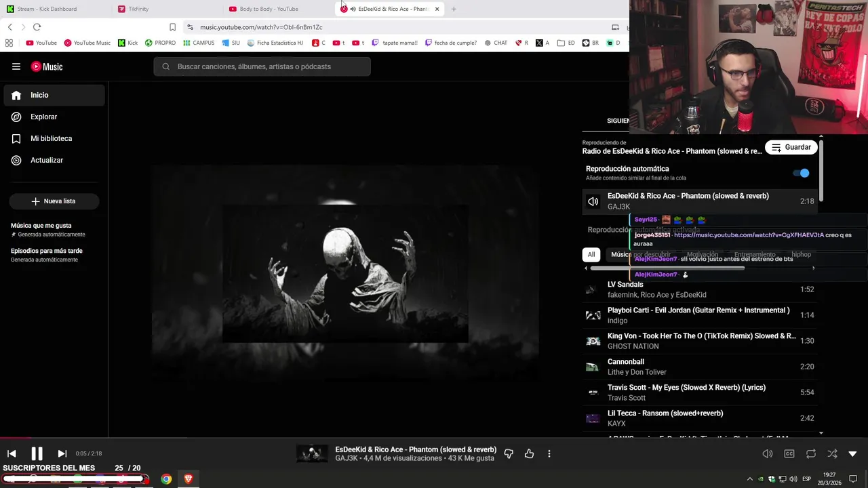Switch to Body to Body YouTube tab

(278, 9)
